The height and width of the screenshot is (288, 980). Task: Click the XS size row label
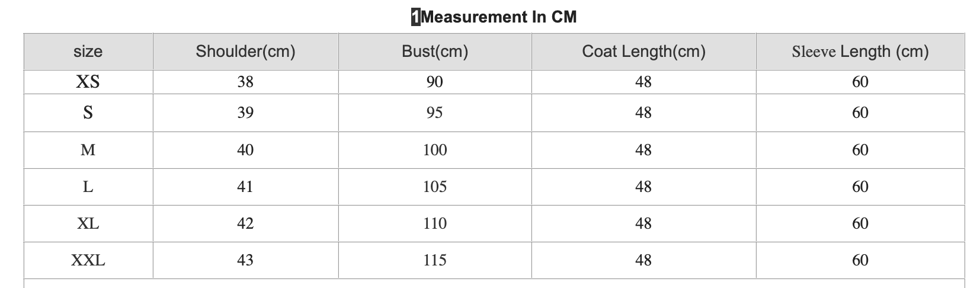click(88, 82)
